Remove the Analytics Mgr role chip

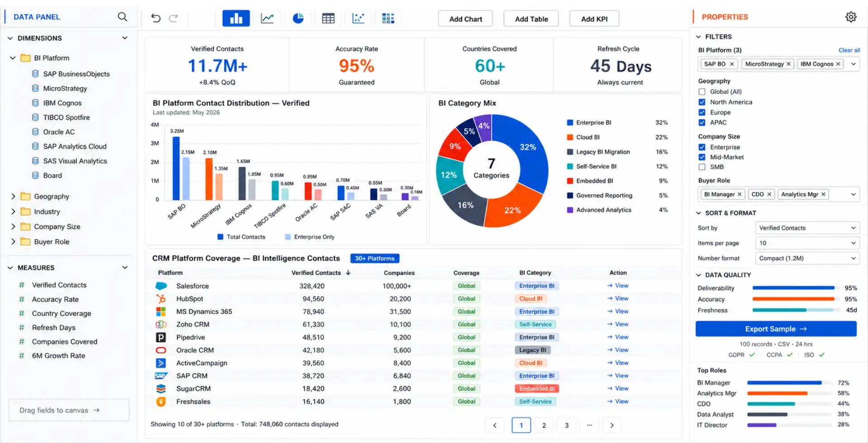click(x=823, y=194)
